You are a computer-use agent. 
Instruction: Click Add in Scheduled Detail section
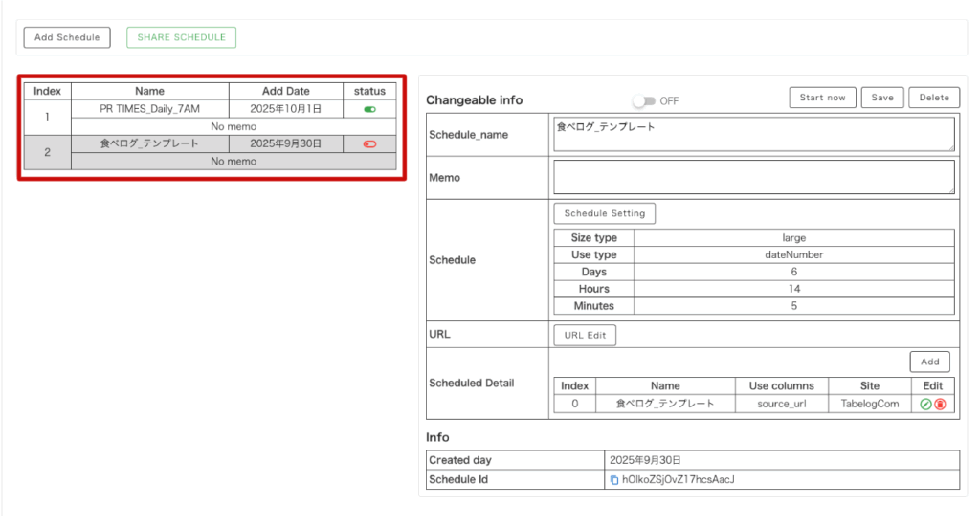coord(929,362)
